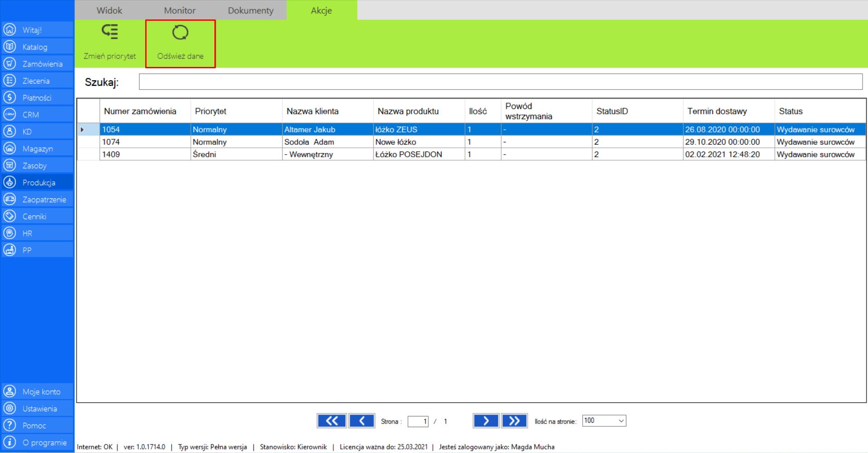Sort by Status column header
The height and width of the screenshot is (453, 868).
coord(821,111)
